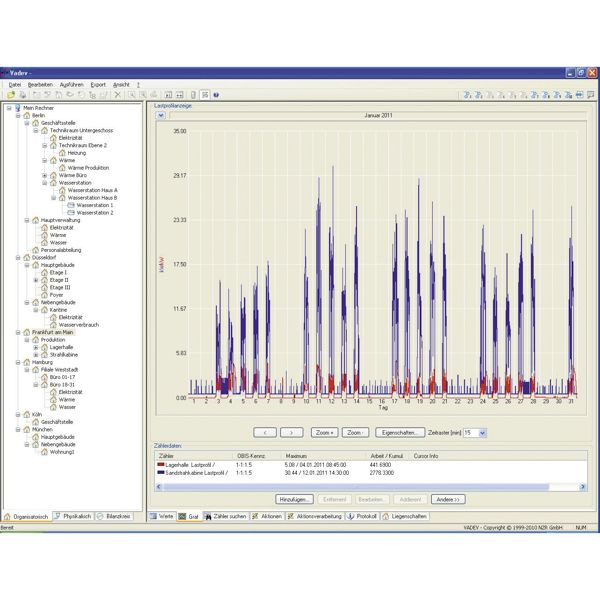This screenshot has width=600, height=600.
Task: Click the magnifier zoom toolbar icon
Action: [x=131, y=95]
